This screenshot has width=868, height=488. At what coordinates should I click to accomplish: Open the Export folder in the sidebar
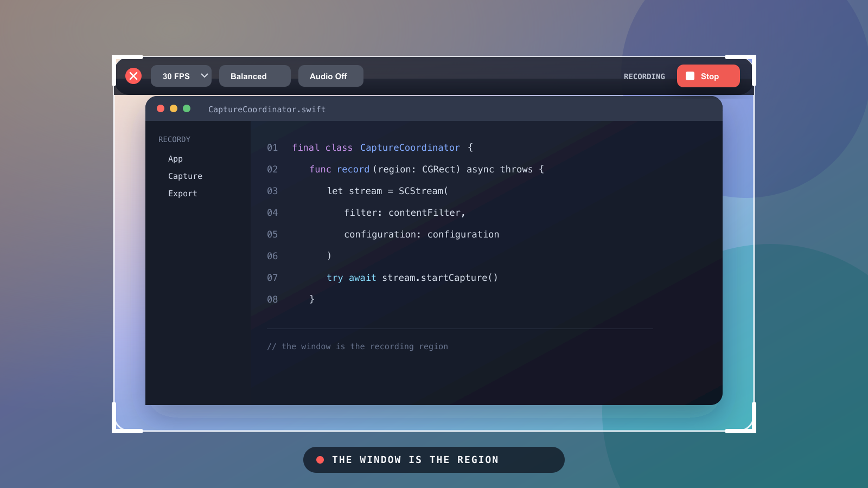click(x=183, y=194)
